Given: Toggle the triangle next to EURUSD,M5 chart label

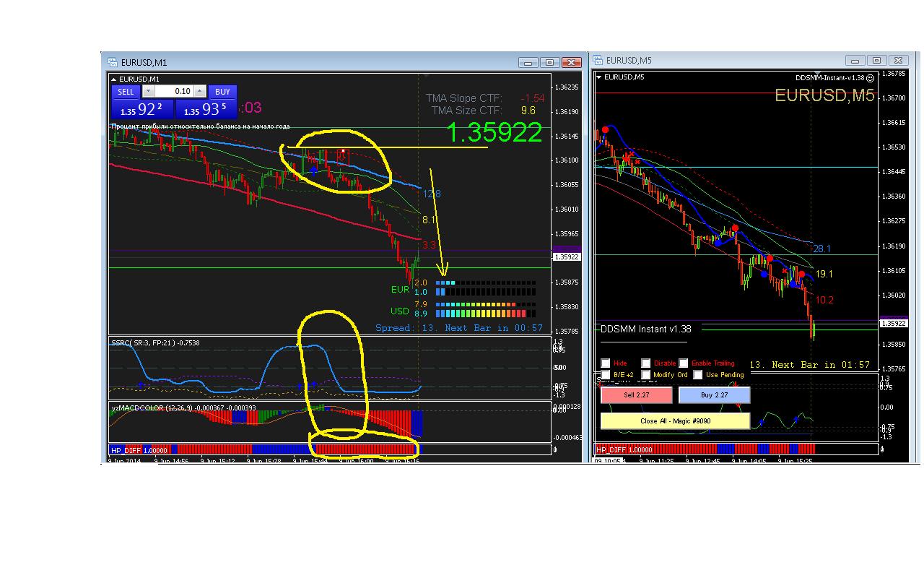Looking at the screenshot, I should [598, 77].
